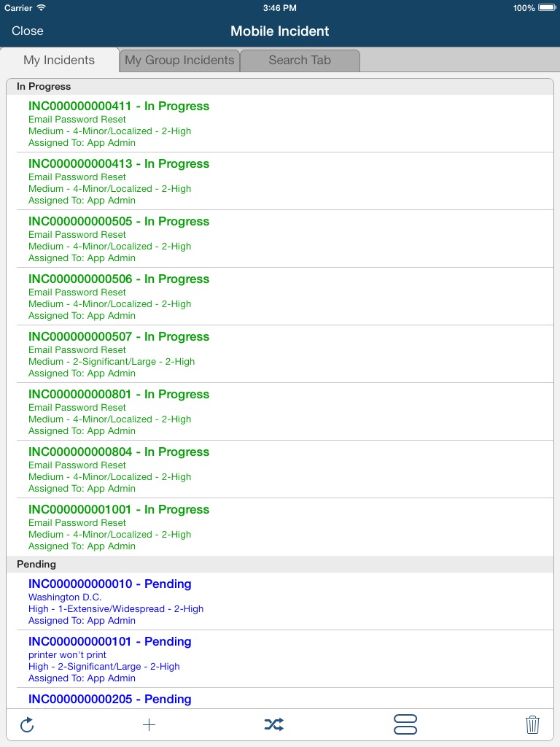
Task: Open the Search Tab
Action: click(300, 61)
